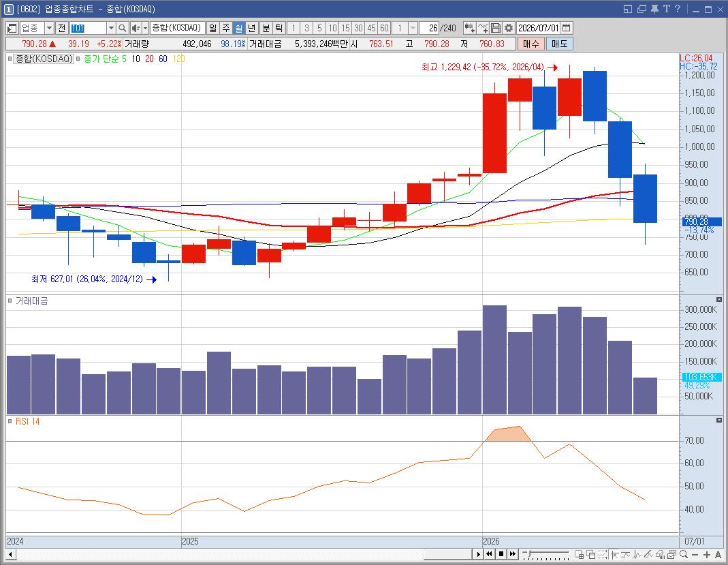The width and height of the screenshot is (728, 565).
Task: Select the 10 interval button
Action: click(332, 29)
